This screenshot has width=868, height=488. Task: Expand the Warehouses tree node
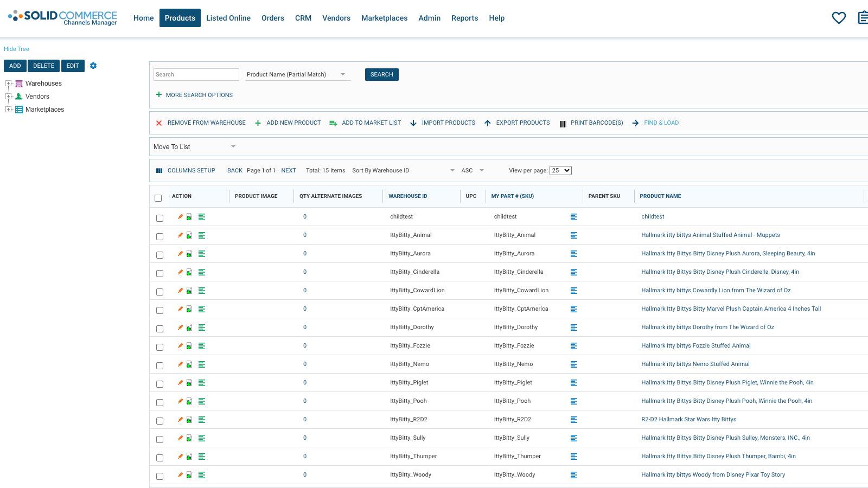(x=8, y=84)
